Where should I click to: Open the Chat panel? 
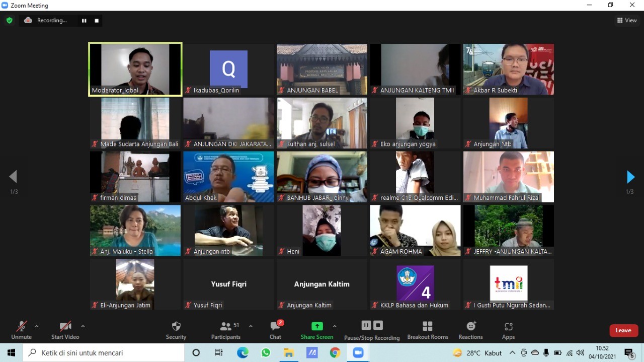275,330
